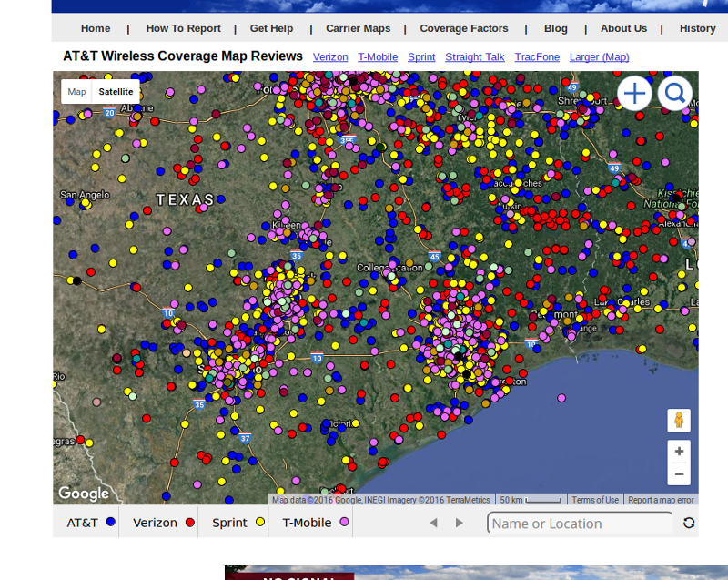Toggle Verizon carrier filter
The width and height of the screenshot is (728, 580).
pyautogui.click(x=163, y=523)
